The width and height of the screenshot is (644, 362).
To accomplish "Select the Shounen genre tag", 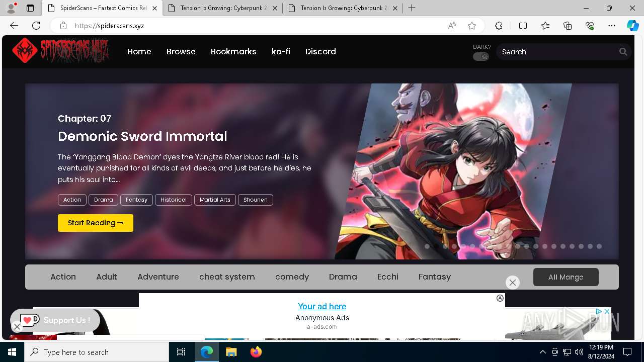I will (256, 200).
